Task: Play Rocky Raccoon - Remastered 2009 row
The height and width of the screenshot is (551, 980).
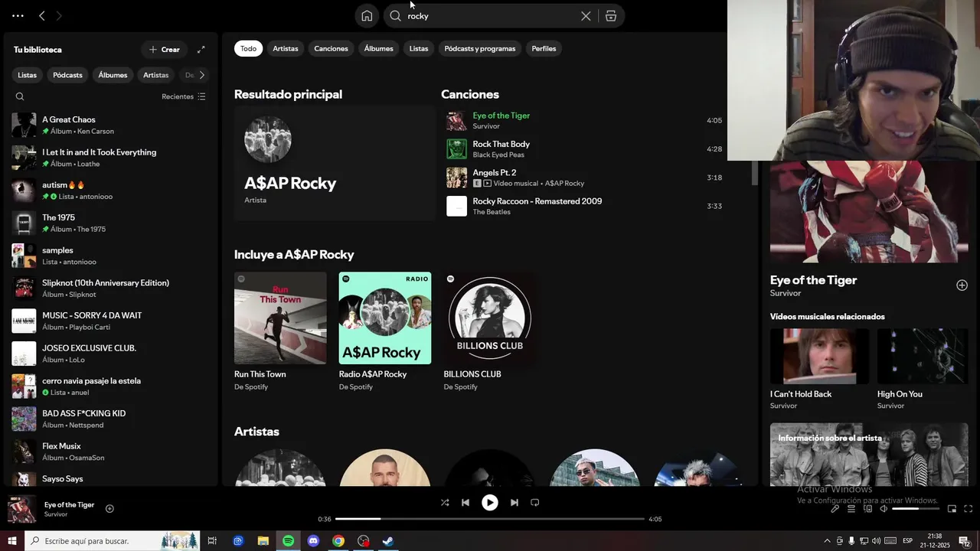Action: point(584,206)
